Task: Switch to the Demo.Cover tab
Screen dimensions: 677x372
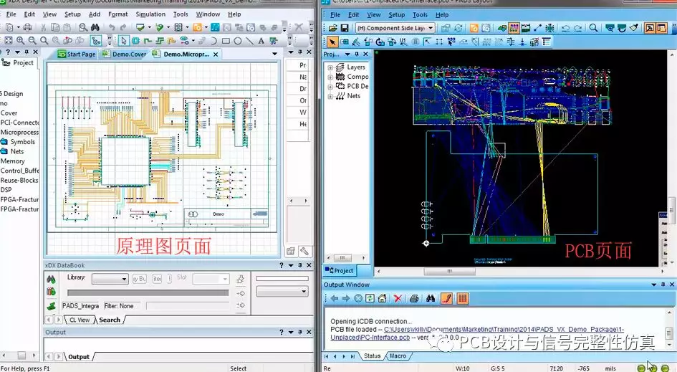Action: click(x=125, y=54)
